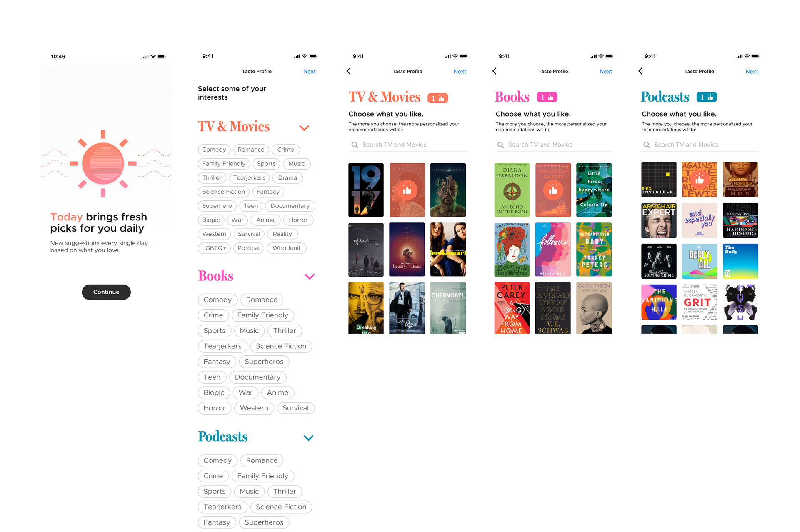Image resolution: width=800 pixels, height=532 pixels.
Task: Toggle the Political interest chip
Action: click(x=249, y=248)
